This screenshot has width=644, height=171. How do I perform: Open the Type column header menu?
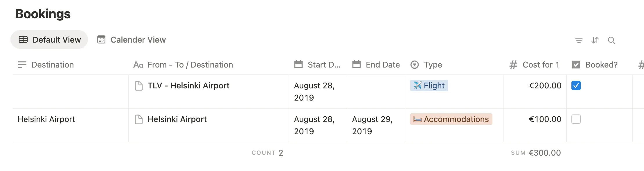pyautogui.click(x=433, y=65)
